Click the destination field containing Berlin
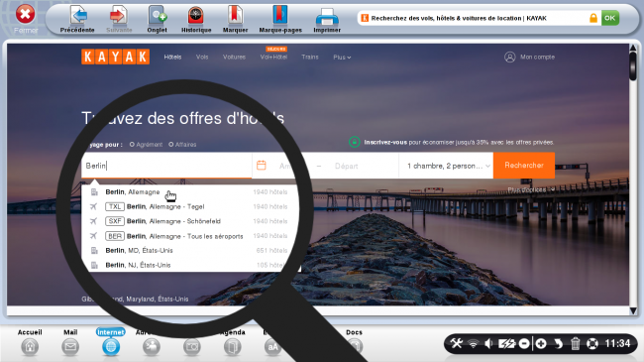Image resolution: width=644 pixels, height=362 pixels. click(x=166, y=166)
